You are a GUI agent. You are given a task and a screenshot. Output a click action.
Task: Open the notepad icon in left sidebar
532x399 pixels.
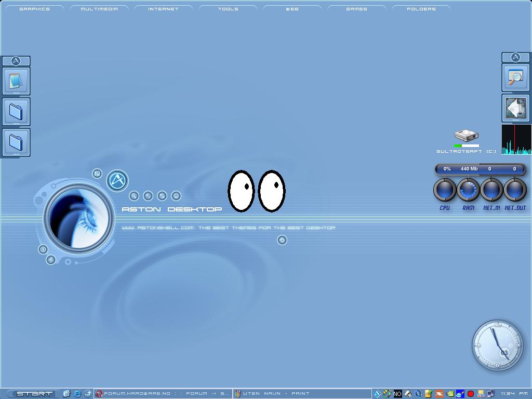click(x=16, y=81)
